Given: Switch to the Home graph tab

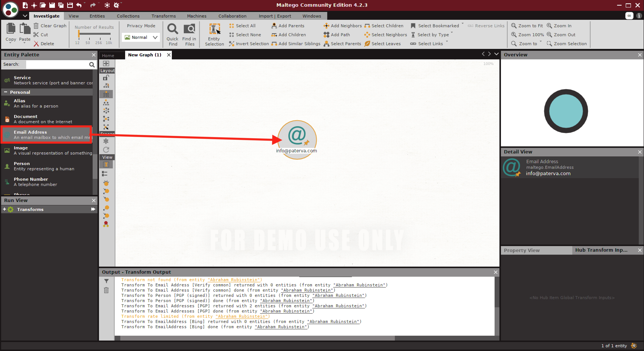Looking at the screenshot, I should (x=108, y=55).
